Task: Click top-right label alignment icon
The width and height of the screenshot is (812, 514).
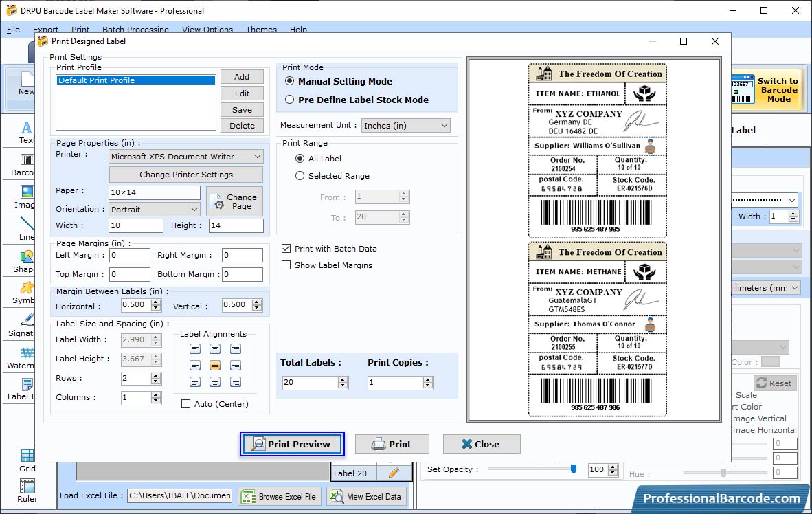Action: tap(235, 348)
